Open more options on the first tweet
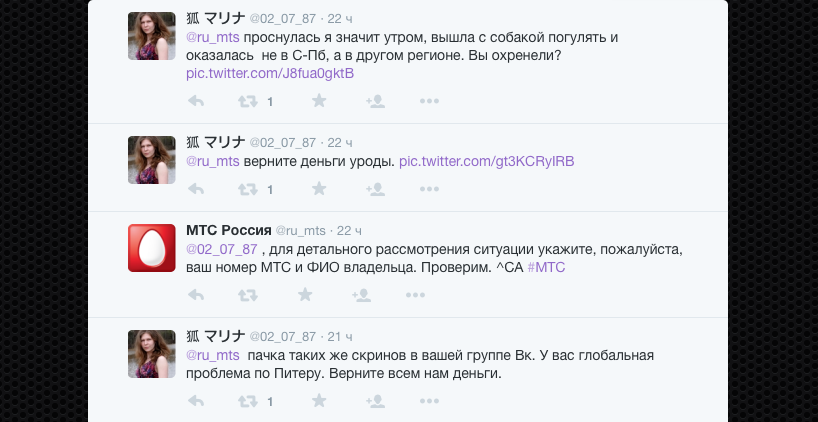The height and width of the screenshot is (422, 818). [429, 101]
